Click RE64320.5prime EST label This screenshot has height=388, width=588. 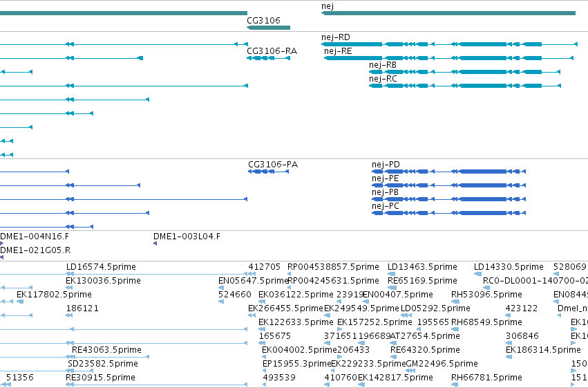pos(425,350)
